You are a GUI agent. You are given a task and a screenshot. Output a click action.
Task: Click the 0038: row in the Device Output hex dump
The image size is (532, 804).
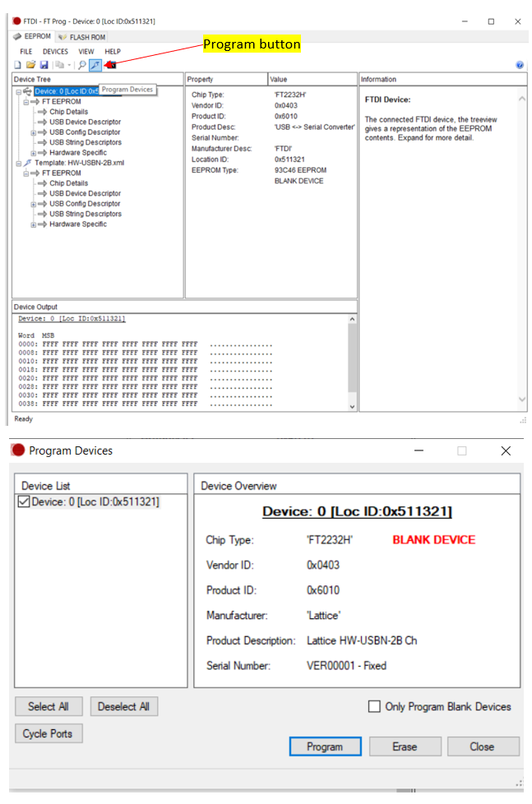click(146, 404)
